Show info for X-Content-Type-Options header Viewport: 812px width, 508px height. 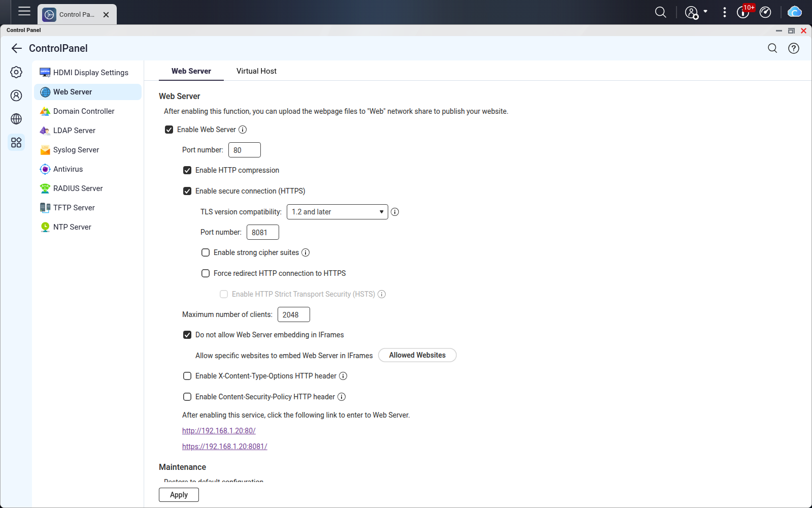(x=343, y=376)
